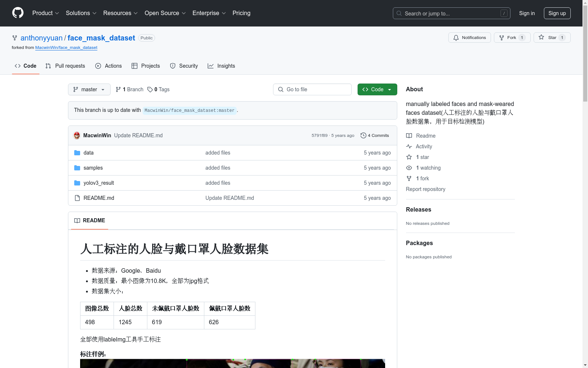Open the data folder
This screenshot has width=588, height=368.
click(89, 153)
